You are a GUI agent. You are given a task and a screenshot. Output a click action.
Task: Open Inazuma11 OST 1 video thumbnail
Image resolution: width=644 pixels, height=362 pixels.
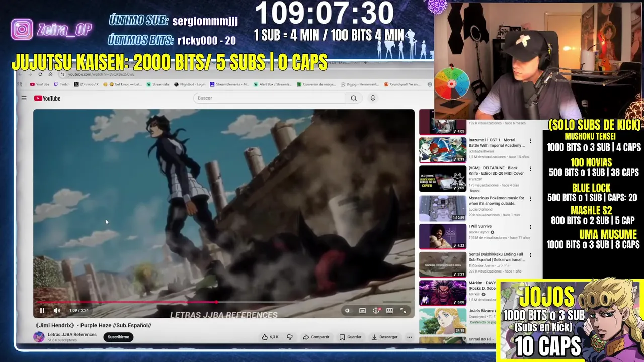pyautogui.click(x=443, y=149)
